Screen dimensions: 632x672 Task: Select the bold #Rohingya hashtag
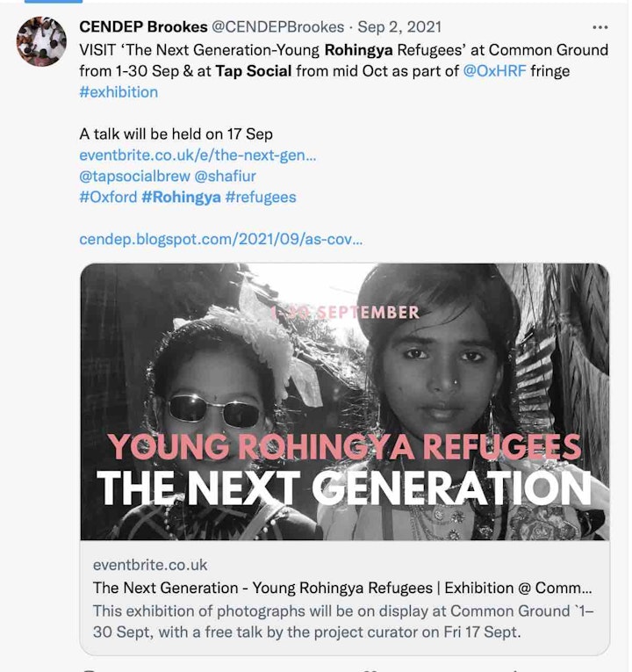181,198
